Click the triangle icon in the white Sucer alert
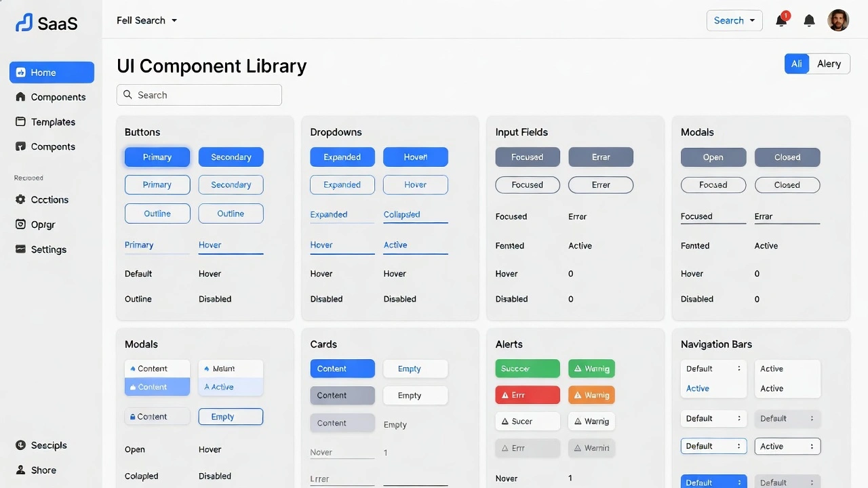 click(505, 422)
